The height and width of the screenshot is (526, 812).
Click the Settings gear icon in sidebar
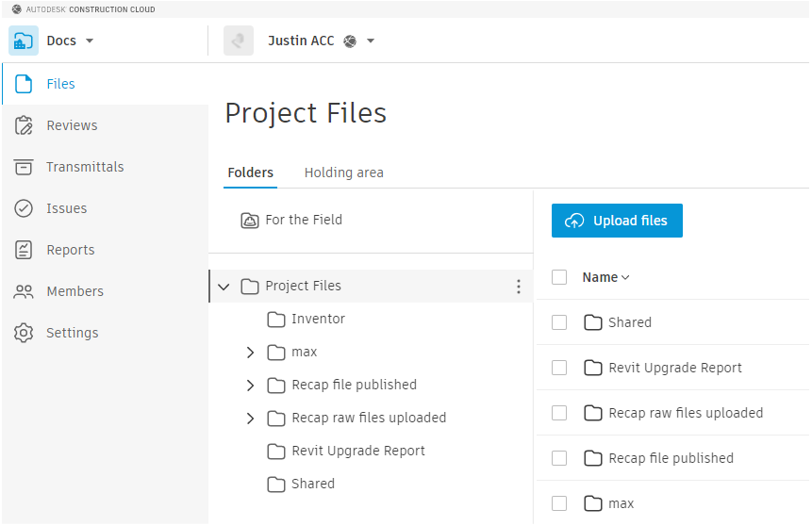[x=24, y=333]
